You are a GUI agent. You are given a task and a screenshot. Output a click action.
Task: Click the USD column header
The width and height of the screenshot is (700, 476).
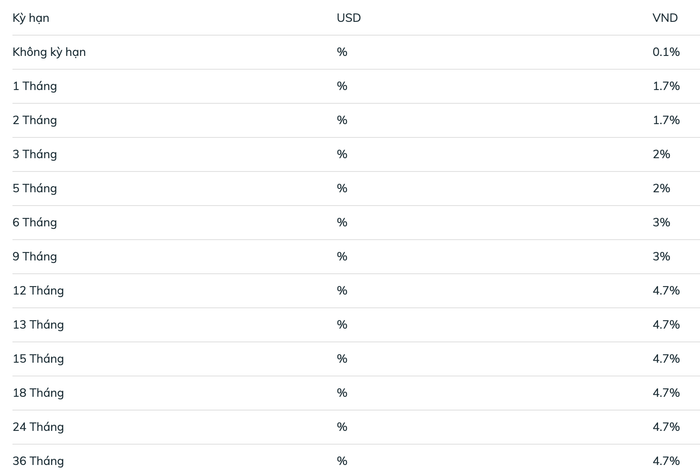tap(348, 18)
